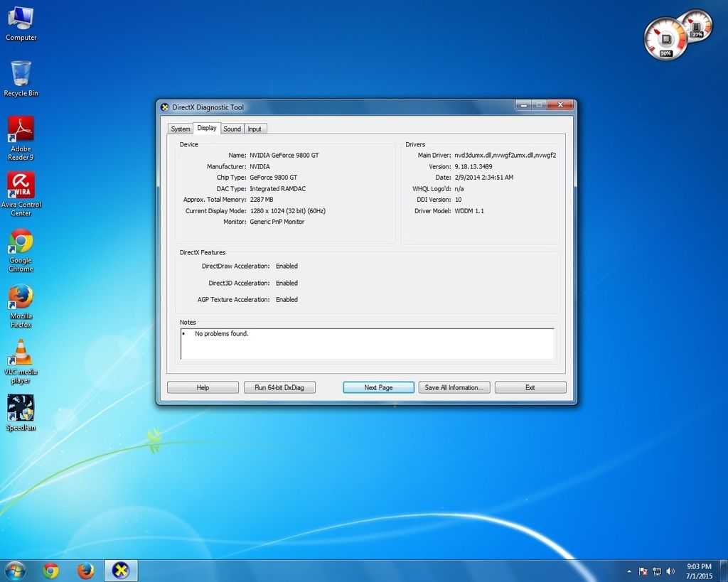Click Run 64-bit DxDiag button
Screen dimensions: 728x582
click(x=279, y=387)
